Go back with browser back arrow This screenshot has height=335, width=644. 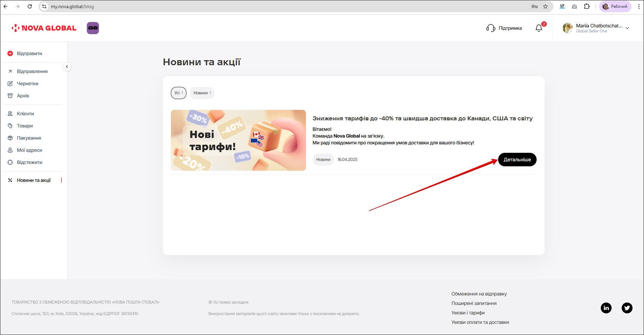pyautogui.click(x=6, y=6)
